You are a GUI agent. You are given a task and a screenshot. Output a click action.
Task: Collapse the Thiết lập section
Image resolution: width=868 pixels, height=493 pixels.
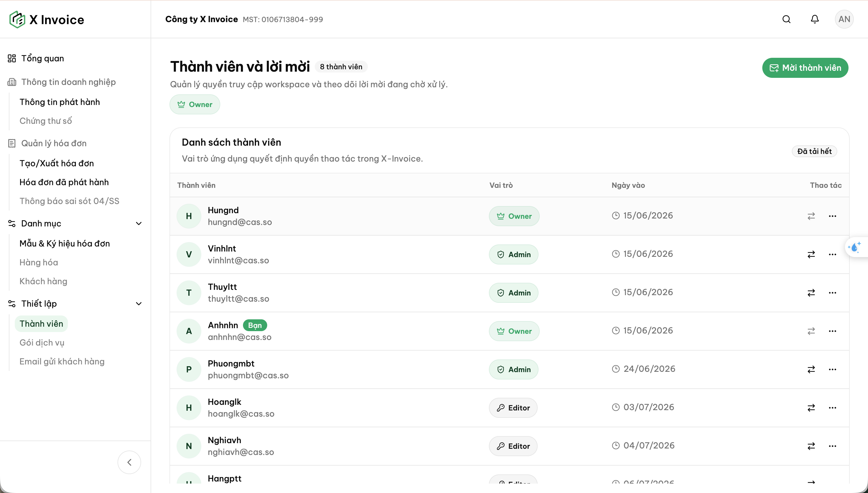pos(139,304)
